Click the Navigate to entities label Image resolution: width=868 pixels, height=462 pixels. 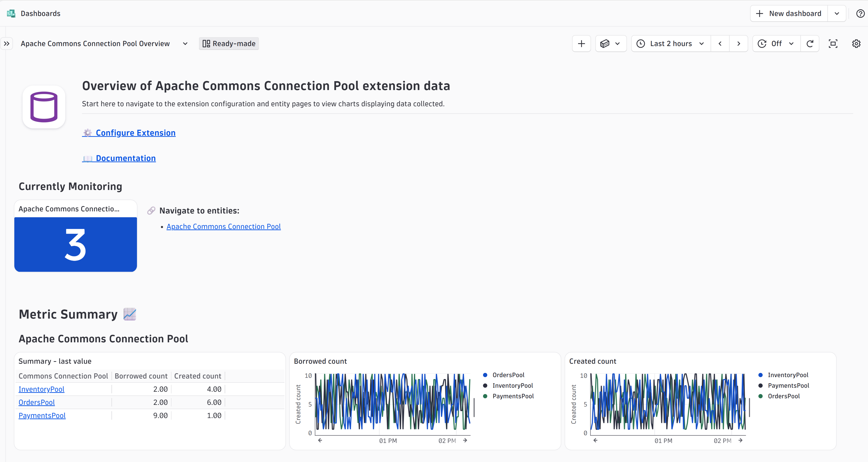199,211
